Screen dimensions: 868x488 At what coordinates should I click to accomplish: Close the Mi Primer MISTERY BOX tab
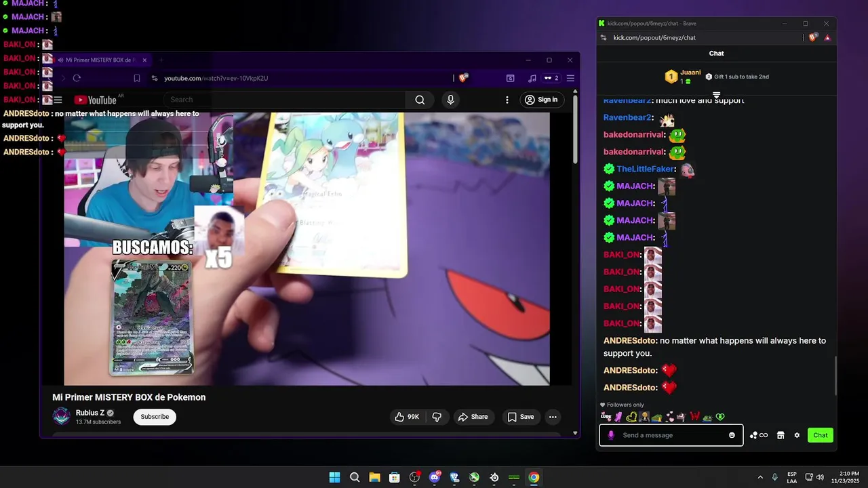point(144,60)
